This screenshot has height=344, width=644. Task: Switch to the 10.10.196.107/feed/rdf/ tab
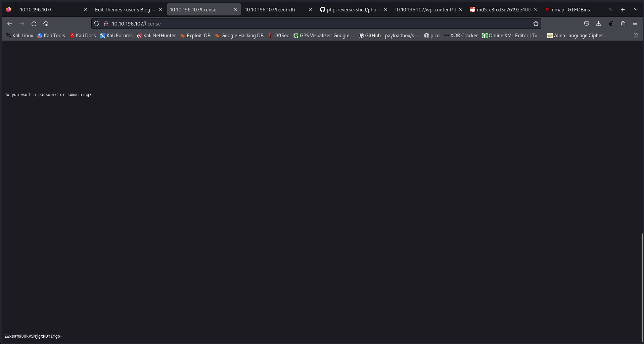(278, 9)
